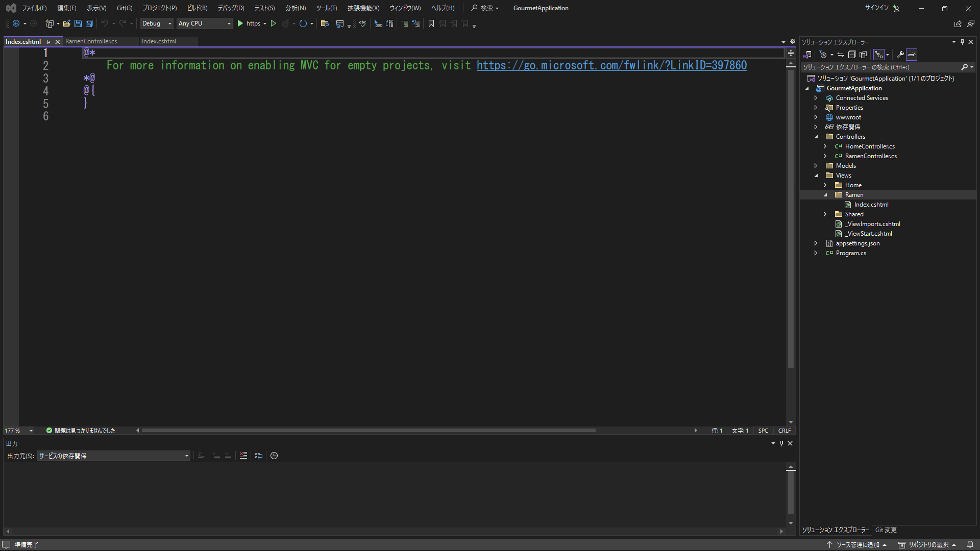Select the Navigate Backward arrow icon
This screenshot has height=551, width=980.
click(x=15, y=23)
